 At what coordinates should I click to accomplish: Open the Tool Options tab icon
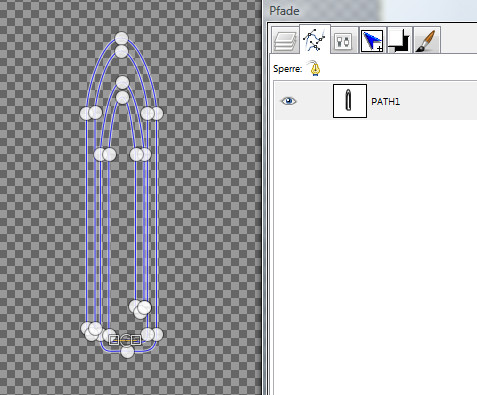click(343, 41)
